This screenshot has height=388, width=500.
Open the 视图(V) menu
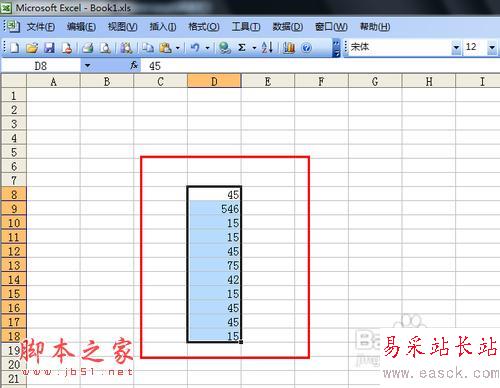point(122,27)
